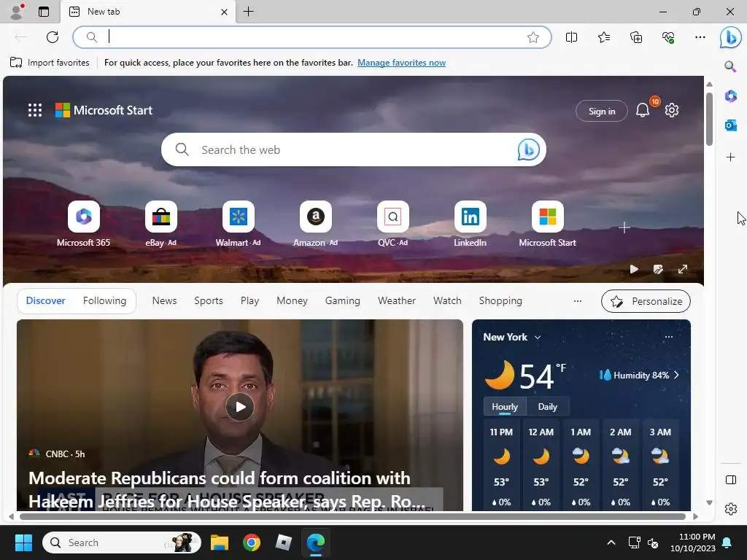747x560 pixels.
Task: Expand Humidity 84% details arrow
Action: click(676, 376)
